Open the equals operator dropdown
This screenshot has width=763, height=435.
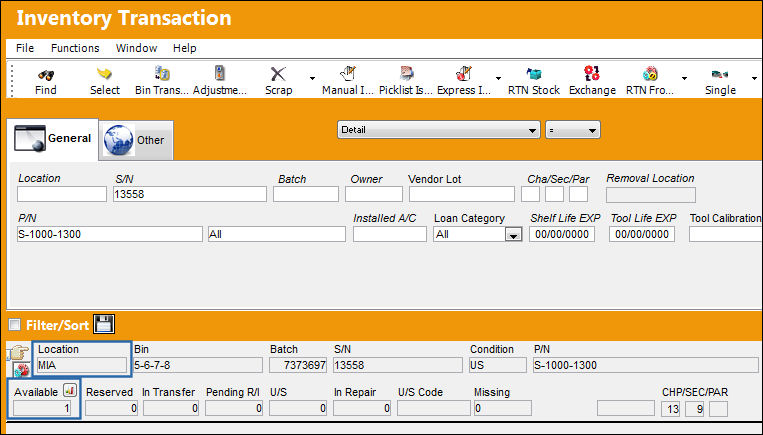[x=573, y=130]
